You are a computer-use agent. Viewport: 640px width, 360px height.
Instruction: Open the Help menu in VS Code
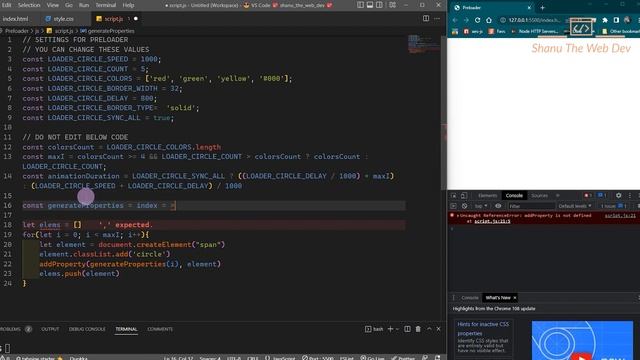(129, 5)
